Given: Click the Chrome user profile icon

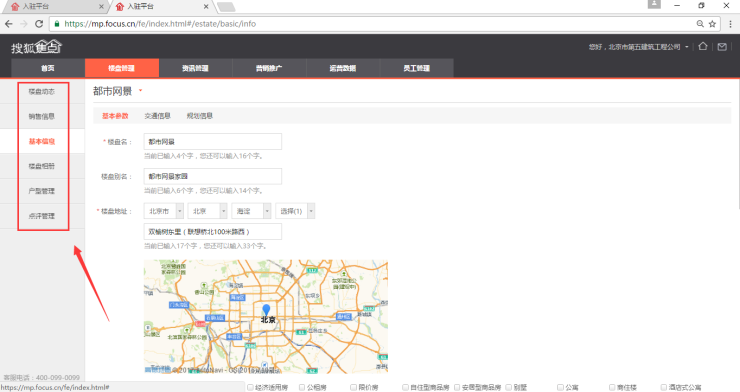Looking at the screenshot, I should [654, 4].
